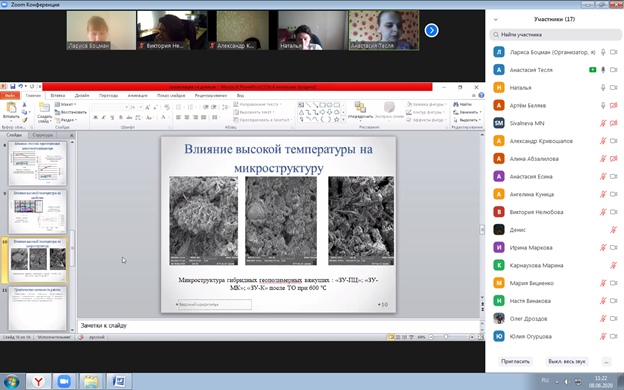Switch to the Показ слайдов ribbon tab

(x=171, y=96)
